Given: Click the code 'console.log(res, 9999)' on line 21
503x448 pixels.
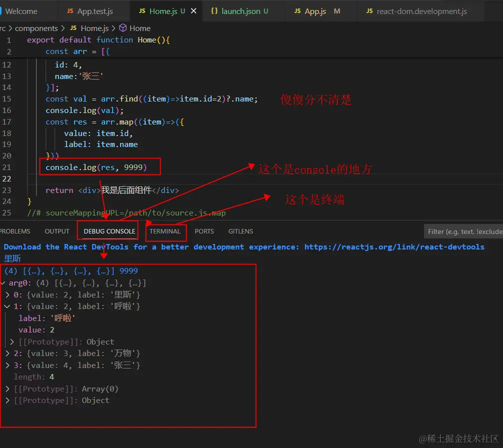Looking at the screenshot, I should [x=96, y=167].
